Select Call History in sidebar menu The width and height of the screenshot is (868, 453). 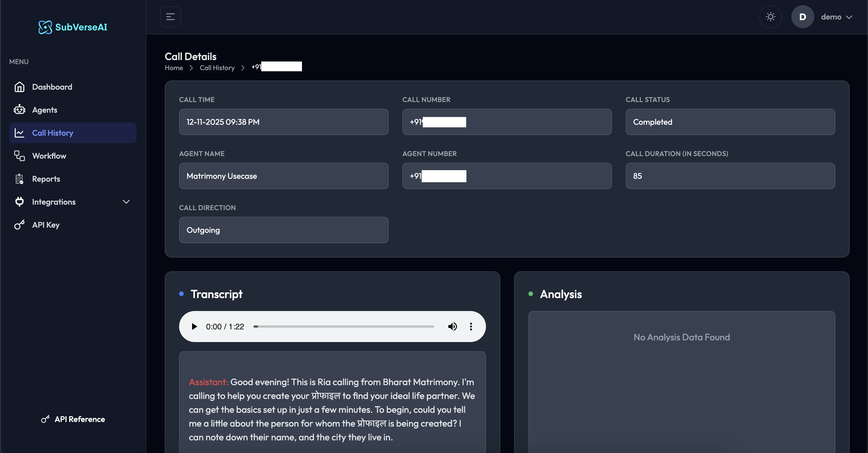(x=53, y=133)
